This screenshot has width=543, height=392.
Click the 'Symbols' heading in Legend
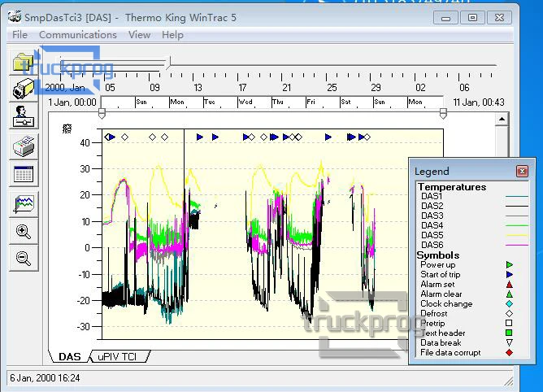pos(438,255)
